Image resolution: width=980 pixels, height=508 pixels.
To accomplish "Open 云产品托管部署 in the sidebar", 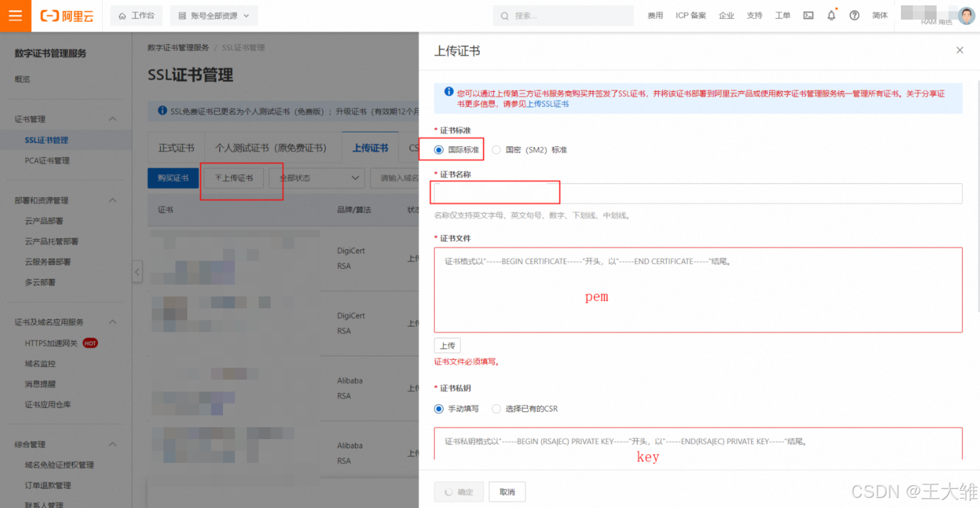I will (x=52, y=241).
